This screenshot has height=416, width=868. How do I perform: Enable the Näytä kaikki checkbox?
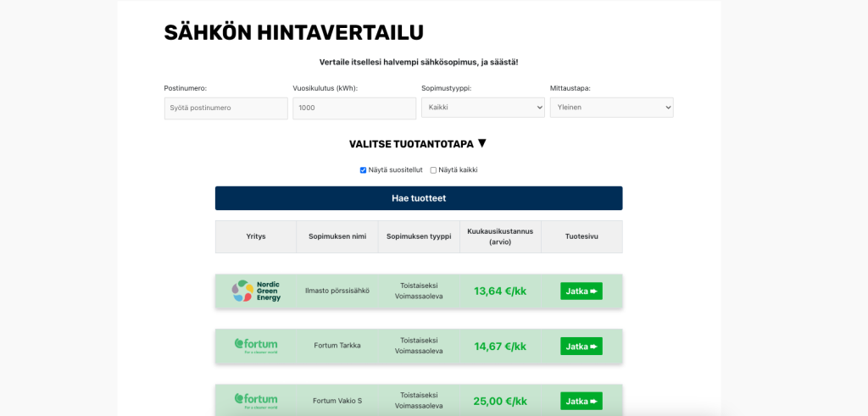click(x=433, y=170)
